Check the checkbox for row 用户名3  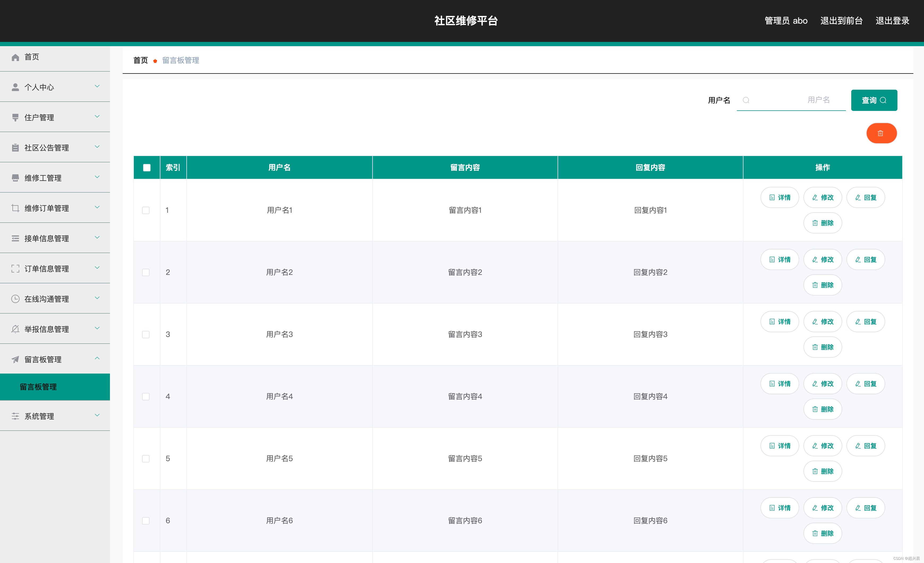(x=146, y=334)
